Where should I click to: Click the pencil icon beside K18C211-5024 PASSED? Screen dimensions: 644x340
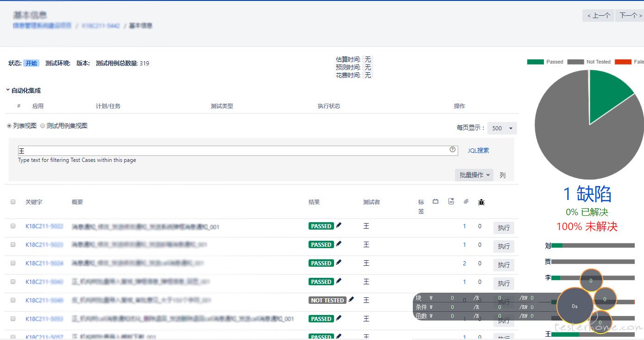pyautogui.click(x=339, y=263)
